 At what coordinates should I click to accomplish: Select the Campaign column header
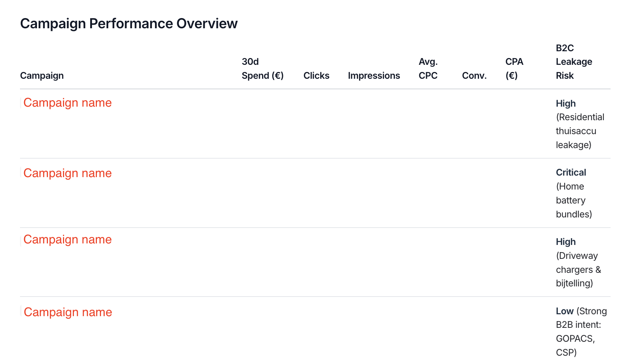[42, 76]
